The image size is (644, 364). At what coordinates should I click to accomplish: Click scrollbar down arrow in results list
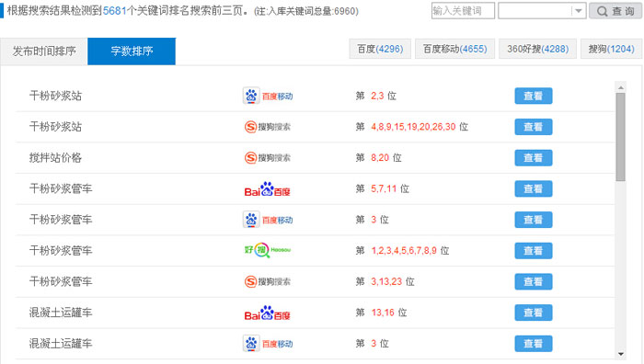click(x=621, y=354)
